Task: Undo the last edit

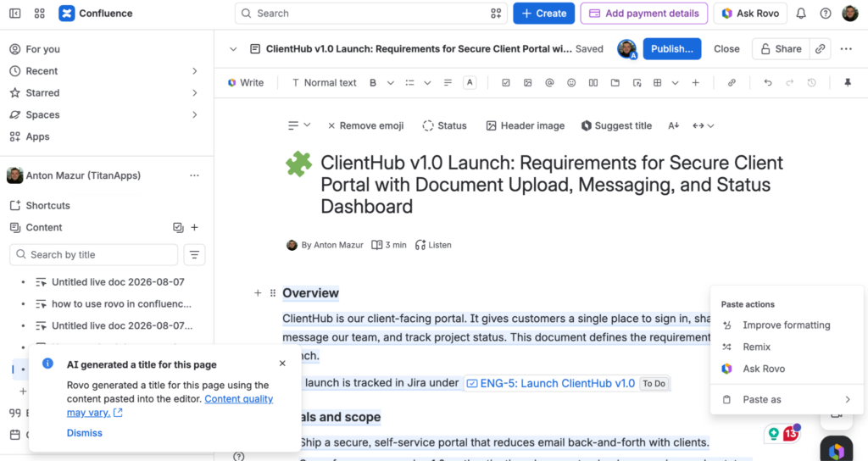Action: point(767,82)
